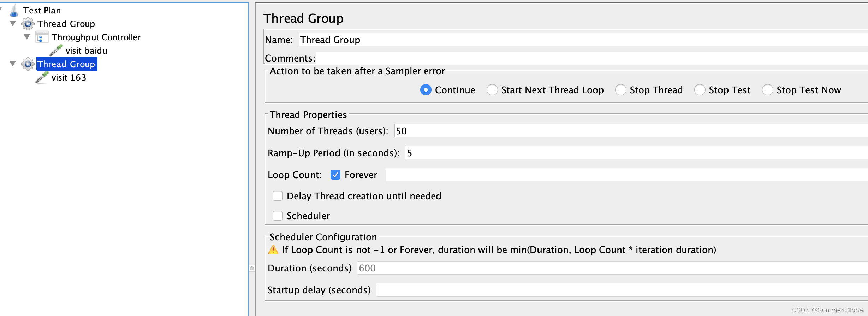The width and height of the screenshot is (868, 316).
Task: Select visit baidu in the tree
Action: tap(87, 51)
